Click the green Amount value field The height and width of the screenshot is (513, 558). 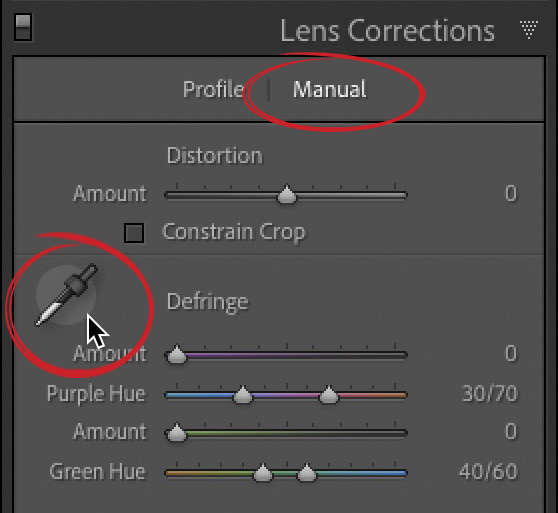pos(511,431)
